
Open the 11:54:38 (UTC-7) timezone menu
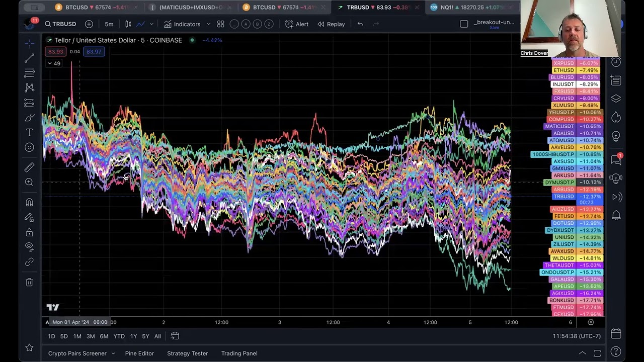click(577, 336)
